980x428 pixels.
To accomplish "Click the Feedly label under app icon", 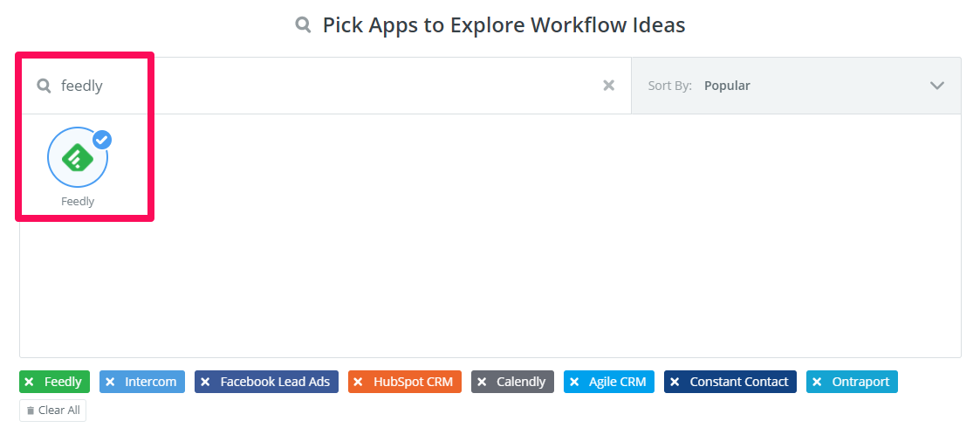I will tap(78, 202).
